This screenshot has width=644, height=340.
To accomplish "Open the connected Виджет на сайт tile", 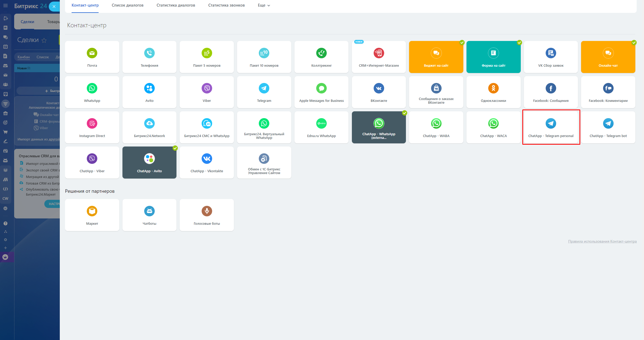I will click(x=436, y=57).
